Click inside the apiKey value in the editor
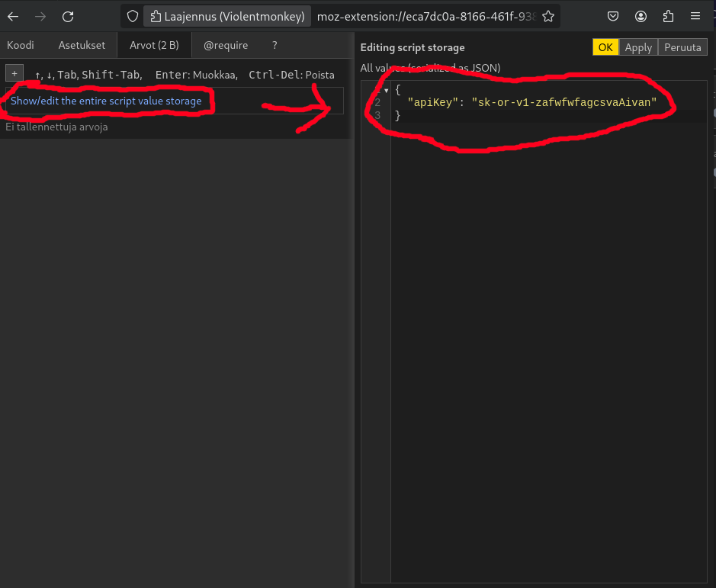716x588 pixels. [x=564, y=102]
